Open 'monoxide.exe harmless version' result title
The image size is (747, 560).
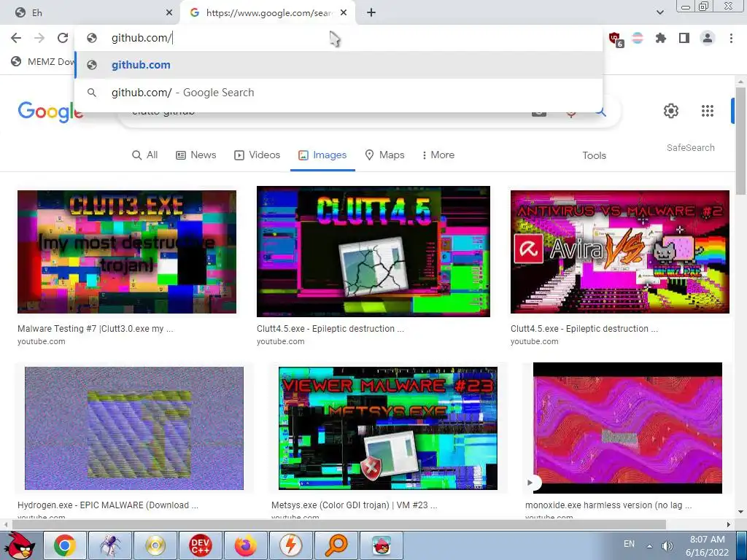point(608,505)
